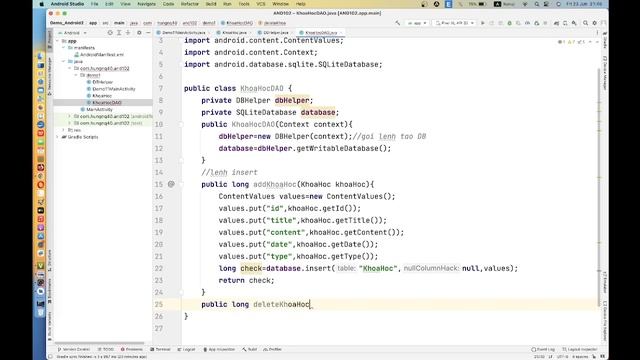Click Gradle sync finished status message
This screenshot has width=640, height=360.
pos(102,357)
